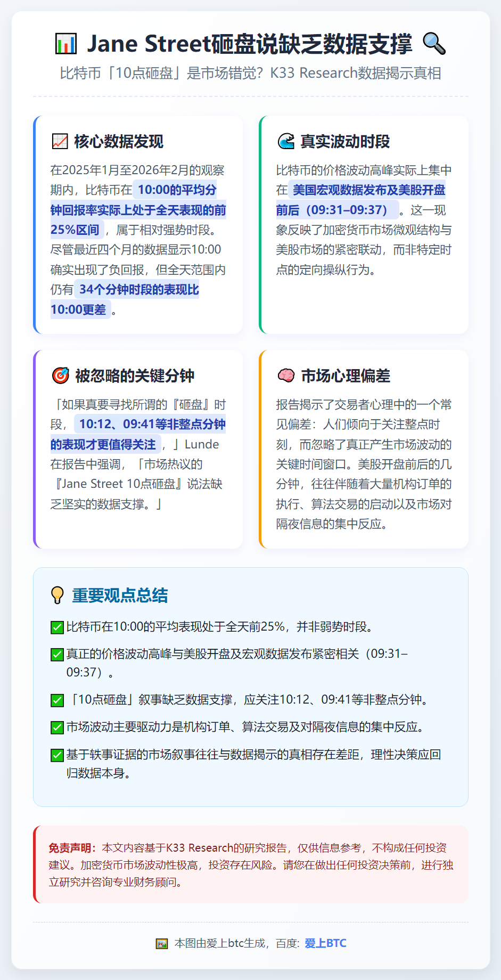Open the 爱上BTC link in the footer
The width and height of the screenshot is (501, 980).
[325, 943]
